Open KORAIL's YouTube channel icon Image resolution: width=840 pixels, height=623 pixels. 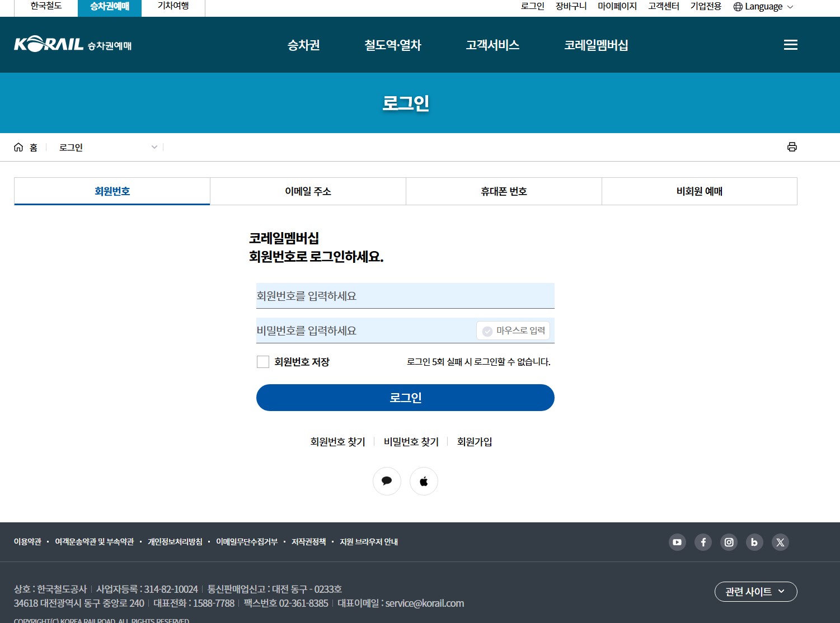click(x=677, y=542)
